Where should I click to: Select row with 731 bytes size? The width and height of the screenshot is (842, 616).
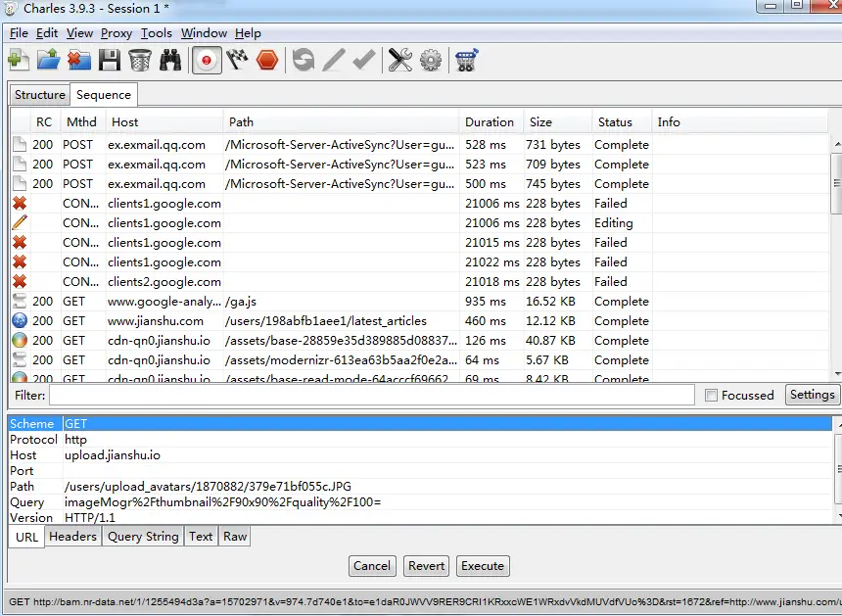click(420, 145)
